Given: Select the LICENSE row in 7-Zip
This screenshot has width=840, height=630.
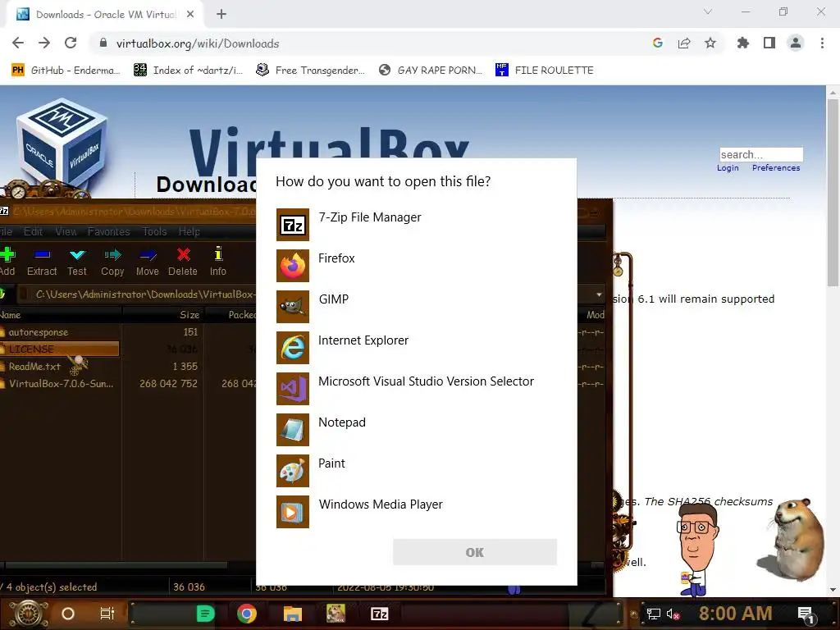Looking at the screenshot, I should click(59, 349).
